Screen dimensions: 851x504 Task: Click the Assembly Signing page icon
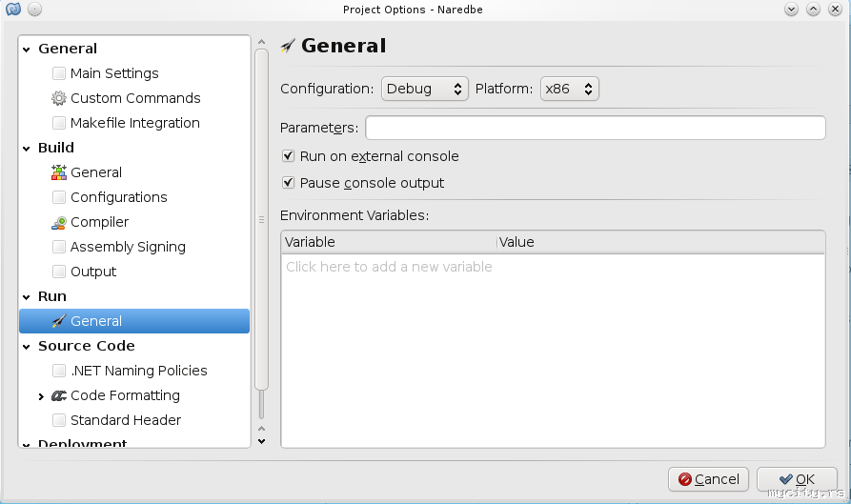(59, 247)
